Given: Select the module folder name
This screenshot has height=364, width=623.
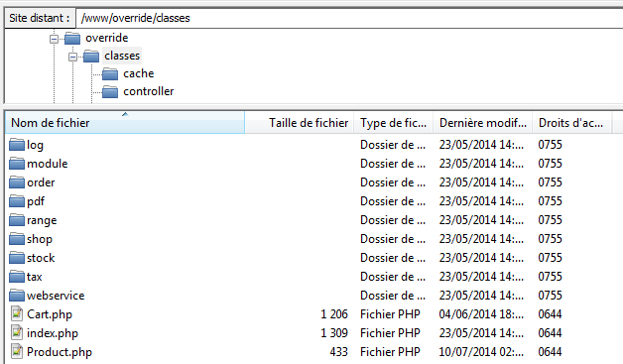Looking at the screenshot, I should pos(48,164).
